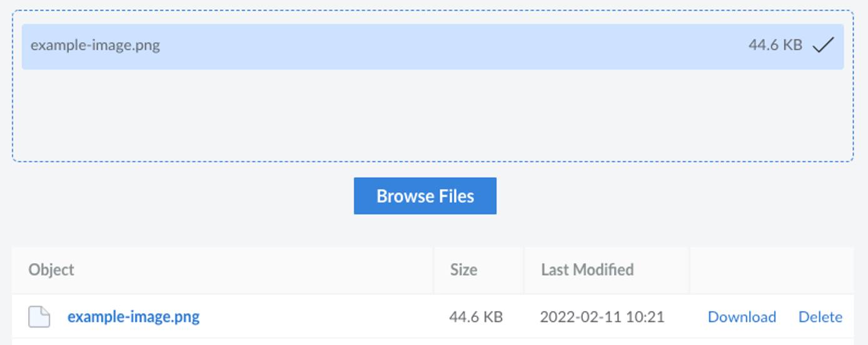Open the example-image.png link in the table

click(x=133, y=317)
